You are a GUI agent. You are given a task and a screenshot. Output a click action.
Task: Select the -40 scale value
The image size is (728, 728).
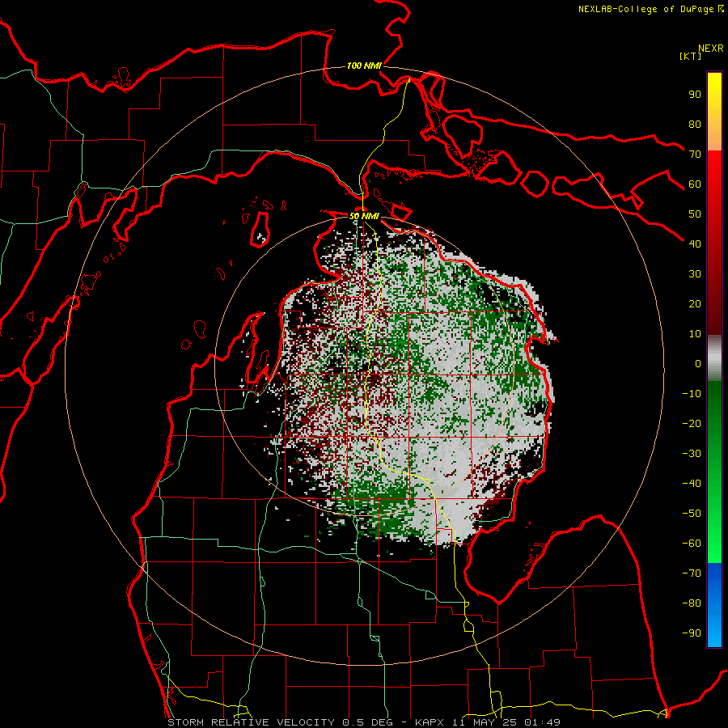pyautogui.click(x=692, y=484)
